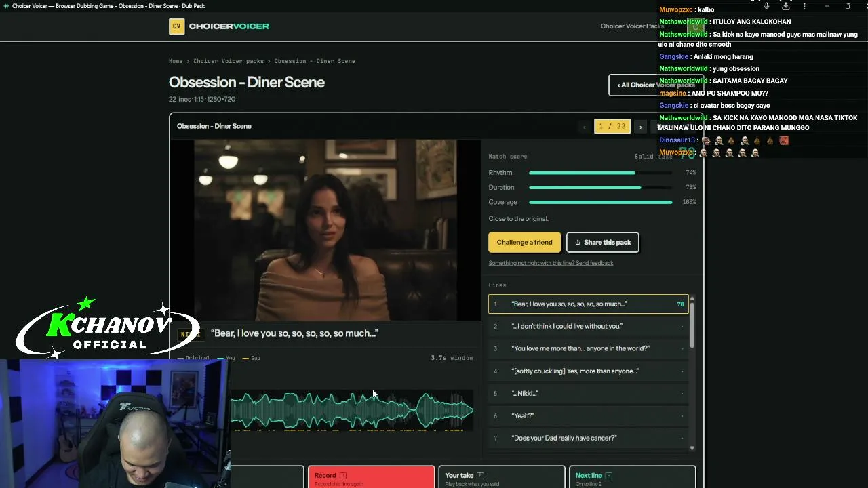The height and width of the screenshot is (488, 868).
Task: Open the browser three-dot menu
Action: tap(804, 6)
